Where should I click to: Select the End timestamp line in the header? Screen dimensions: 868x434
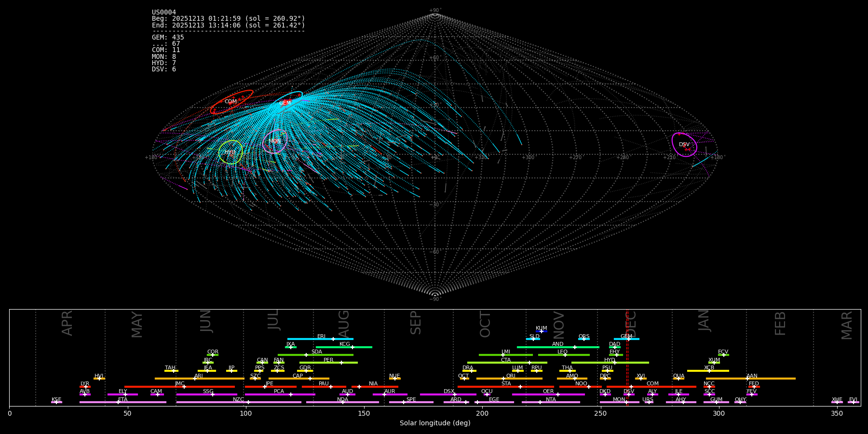[x=229, y=25]
